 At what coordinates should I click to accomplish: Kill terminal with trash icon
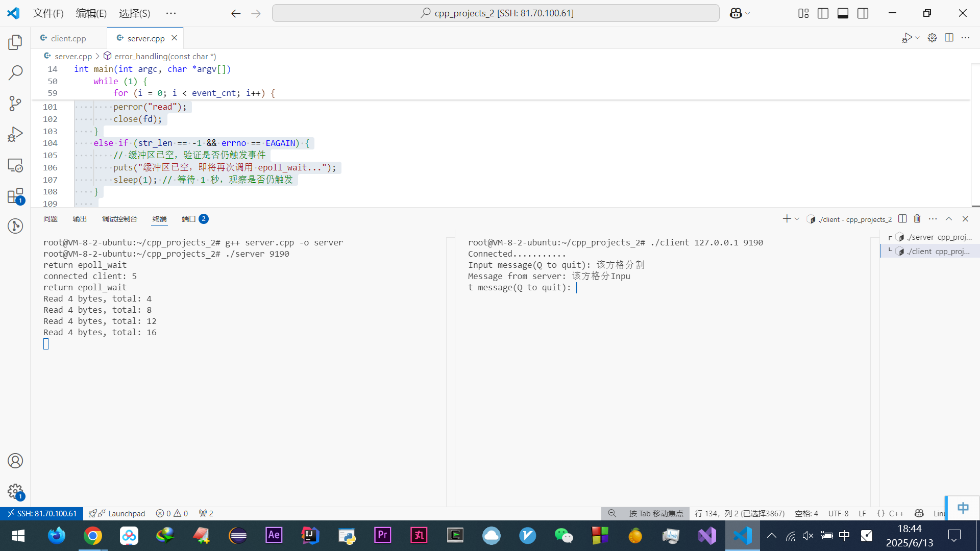917,219
